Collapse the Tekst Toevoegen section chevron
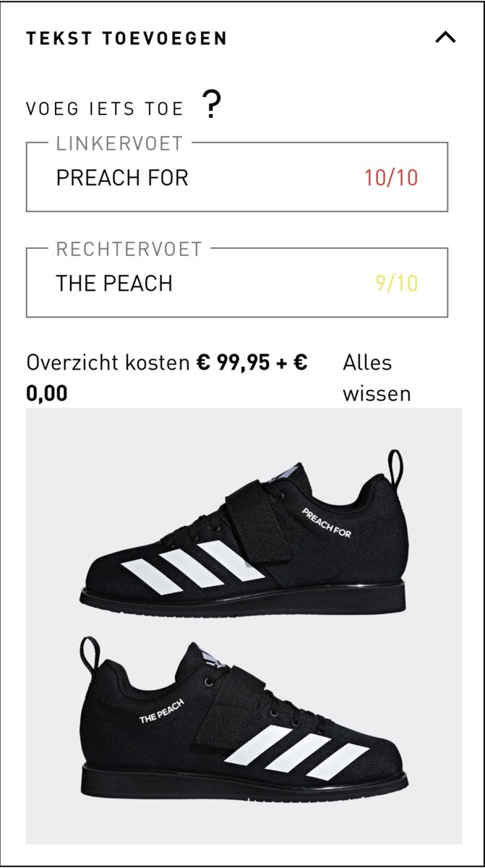 tap(445, 38)
